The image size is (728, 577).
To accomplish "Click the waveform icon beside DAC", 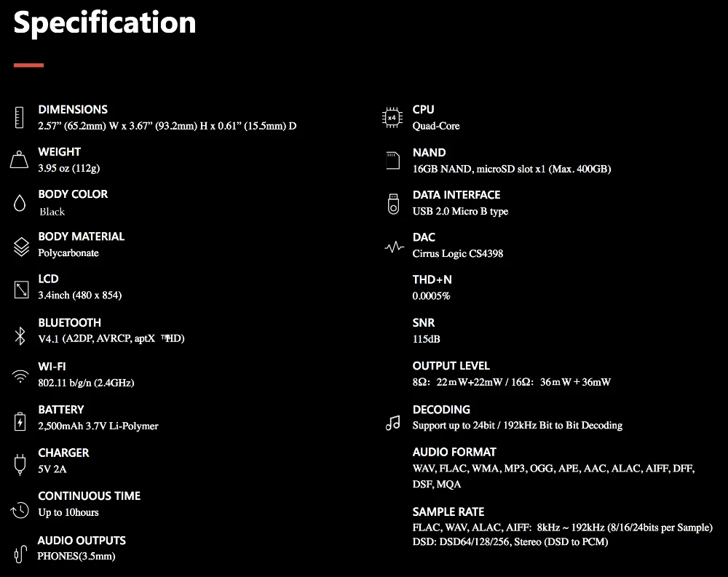I will pyautogui.click(x=394, y=247).
